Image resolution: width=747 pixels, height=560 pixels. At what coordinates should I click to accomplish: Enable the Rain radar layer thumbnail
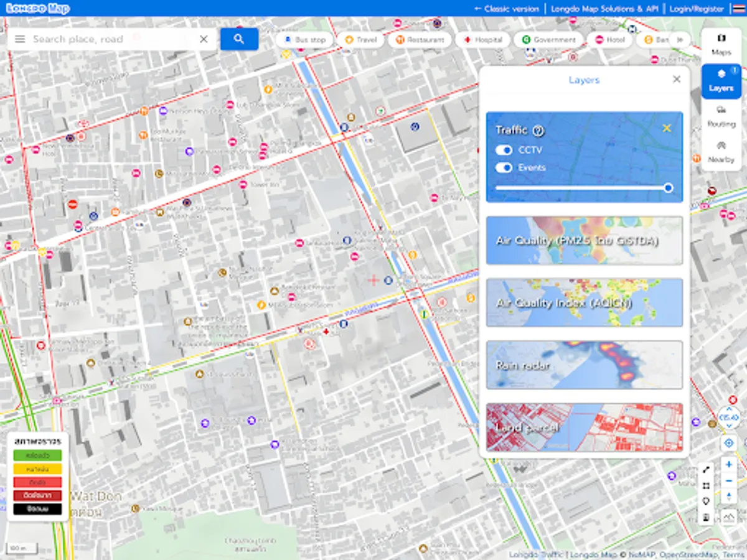tap(584, 365)
